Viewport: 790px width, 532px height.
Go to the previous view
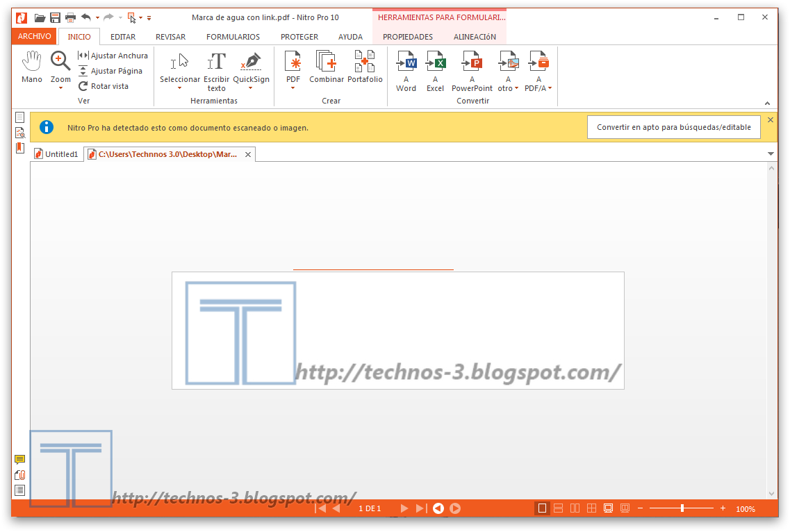(x=438, y=508)
